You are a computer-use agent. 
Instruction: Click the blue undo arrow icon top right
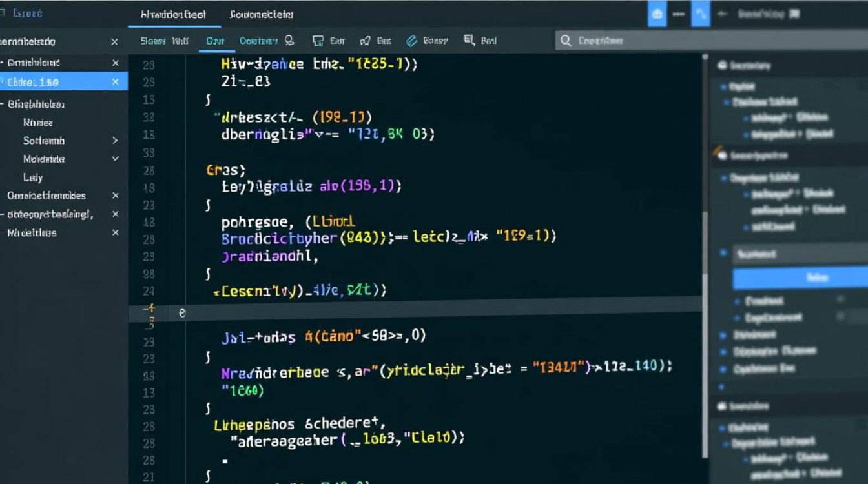(x=701, y=14)
